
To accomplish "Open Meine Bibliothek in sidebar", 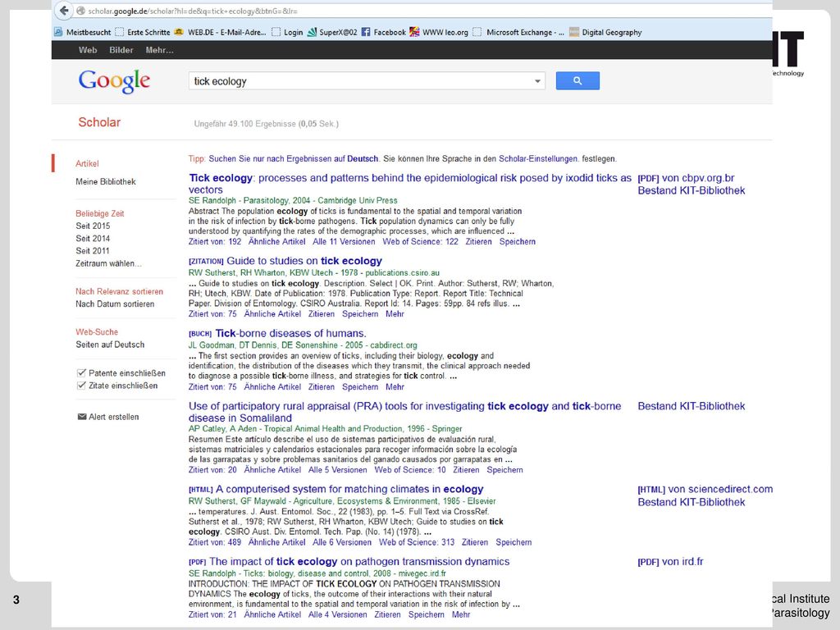I will pos(106,181).
